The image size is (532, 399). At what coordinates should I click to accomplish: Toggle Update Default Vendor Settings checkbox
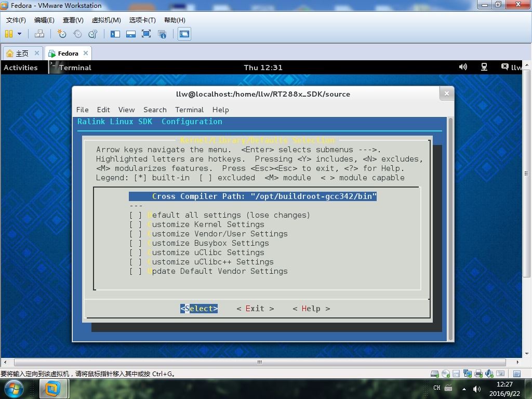coord(136,271)
